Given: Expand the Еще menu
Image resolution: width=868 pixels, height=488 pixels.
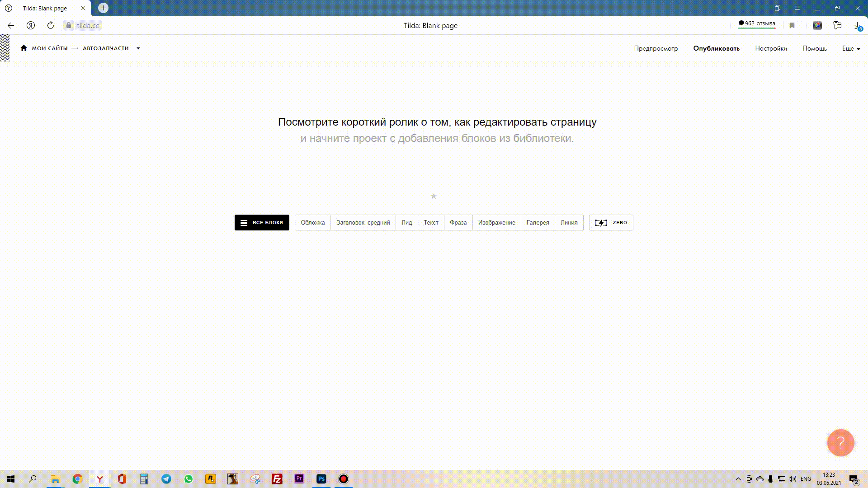Looking at the screenshot, I should (x=851, y=48).
